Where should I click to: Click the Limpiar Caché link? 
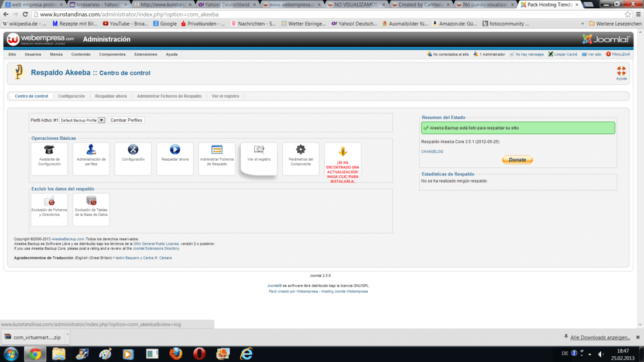(563, 54)
